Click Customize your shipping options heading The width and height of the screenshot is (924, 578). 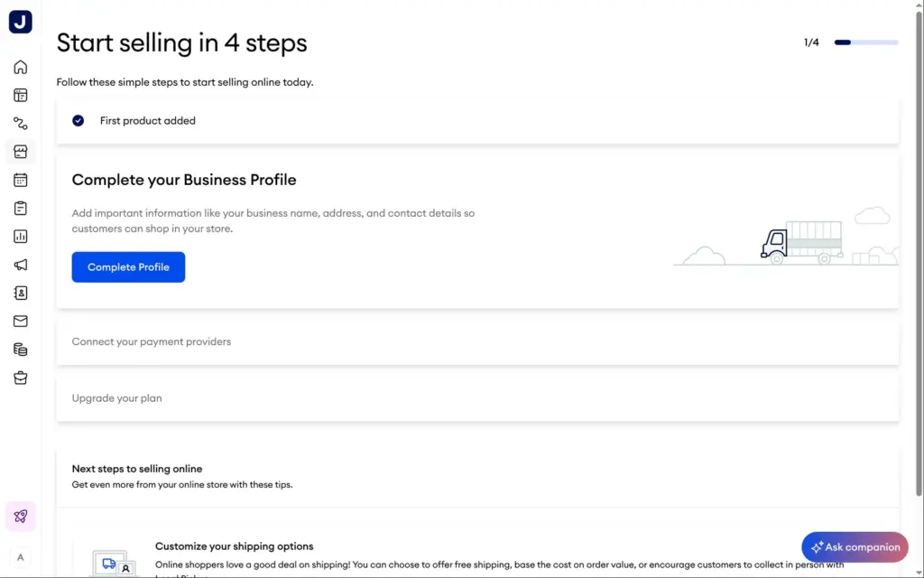pyautogui.click(x=234, y=546)
